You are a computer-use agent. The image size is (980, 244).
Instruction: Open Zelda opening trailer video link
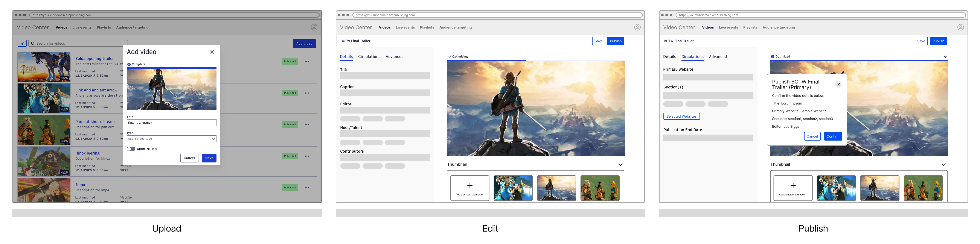point(95,59)
